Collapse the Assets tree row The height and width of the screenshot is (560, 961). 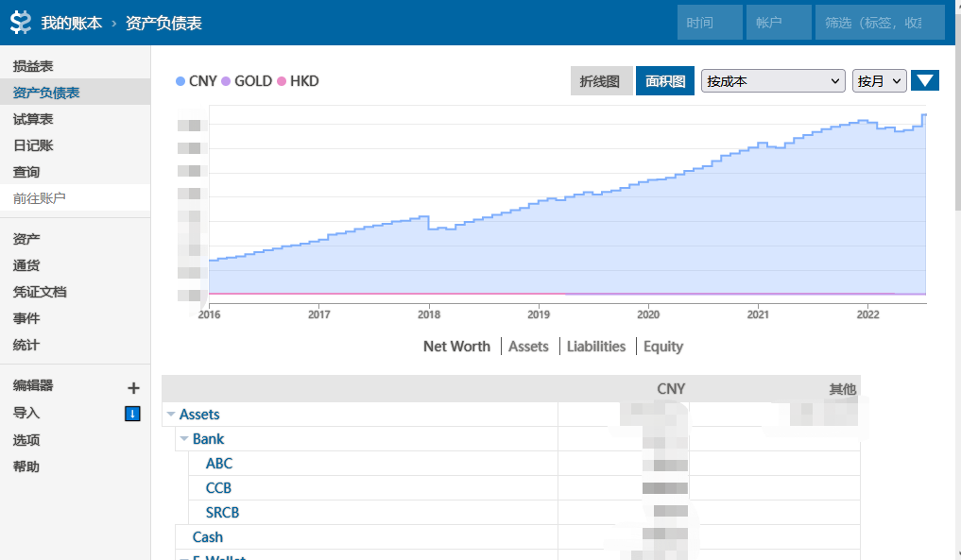pyautogui.click(x=171, y=415)
